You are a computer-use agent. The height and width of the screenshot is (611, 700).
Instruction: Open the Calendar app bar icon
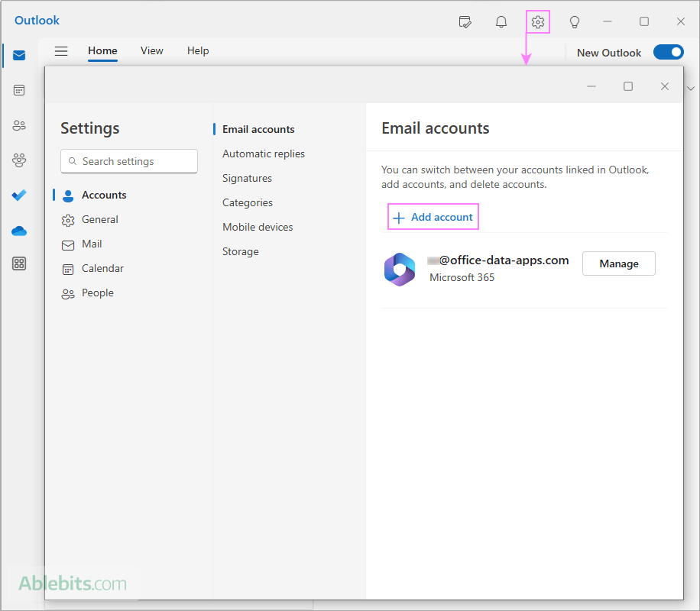click(x=19, y=90)
